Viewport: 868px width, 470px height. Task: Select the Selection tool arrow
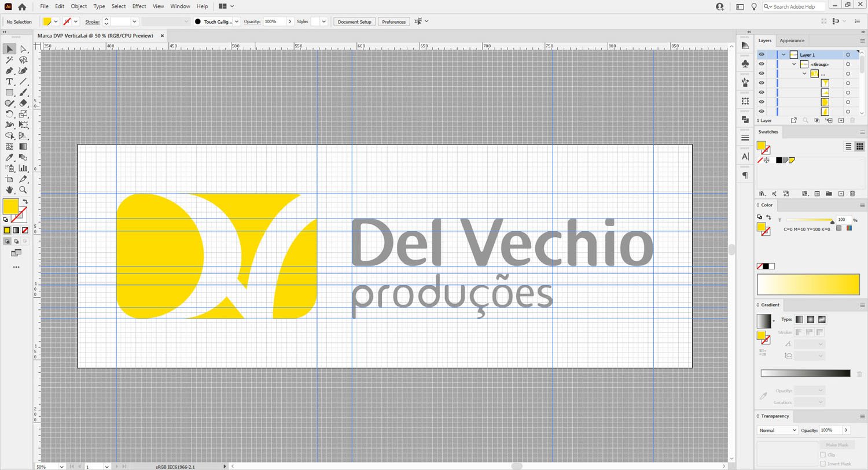(9, 49)
